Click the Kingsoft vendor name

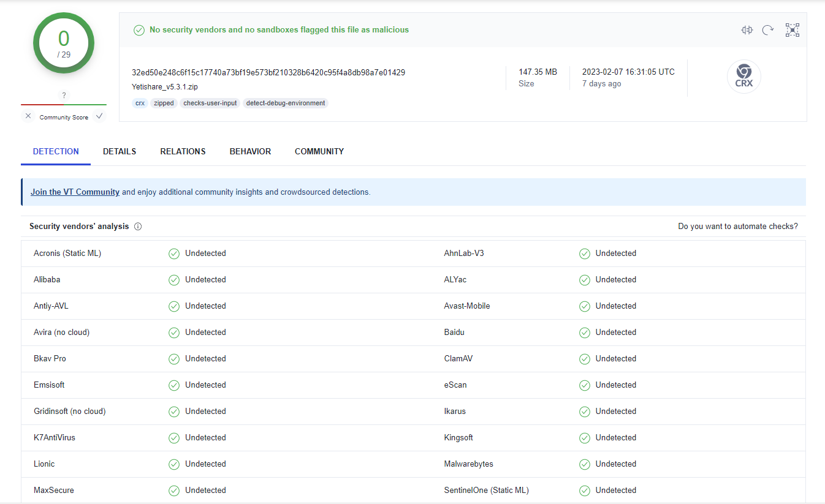click(458, 438)
